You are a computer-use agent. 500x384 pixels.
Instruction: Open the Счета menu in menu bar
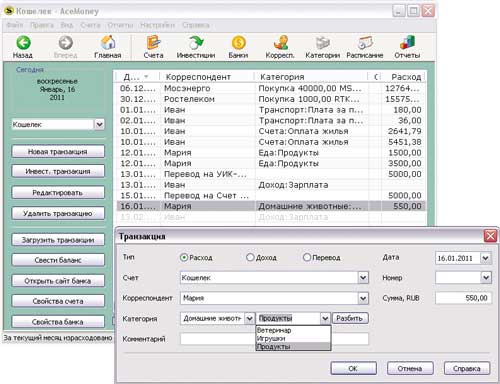(x=90, y=25)
